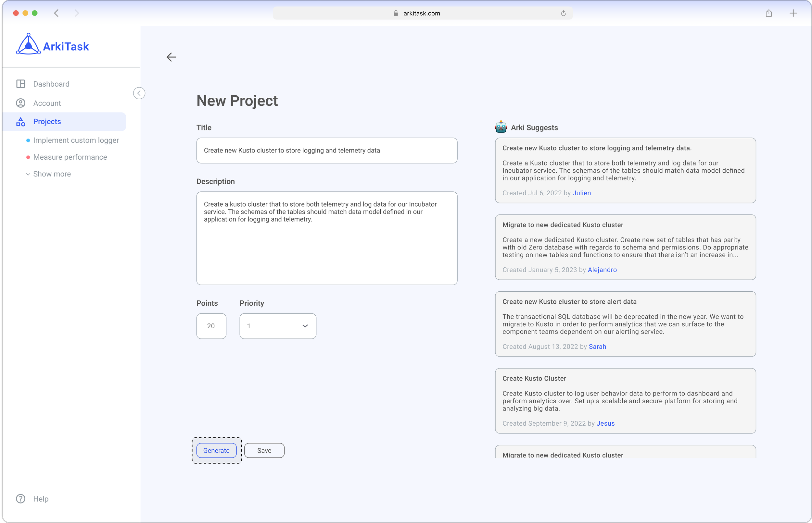Viewport: 812px width, 523px height.
Task: Click into the Points input field
Action: (211, 326)
